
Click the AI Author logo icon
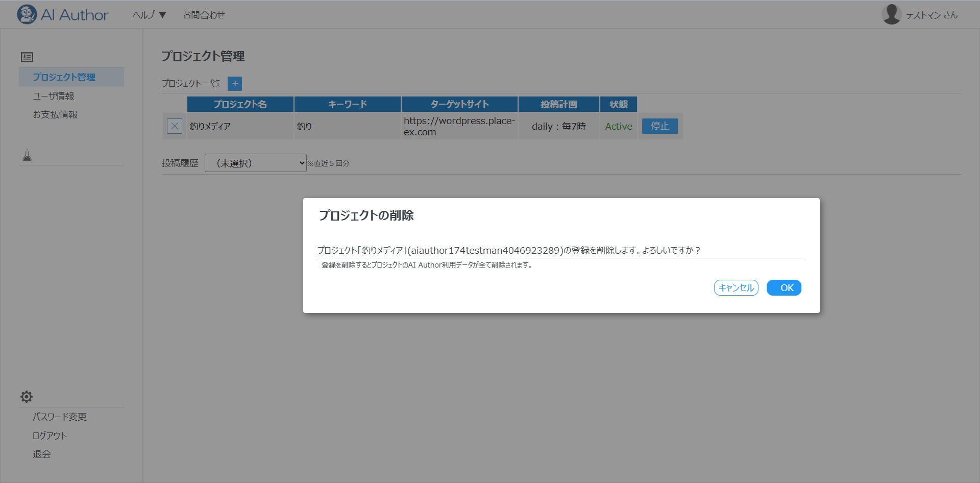point(27,15)
